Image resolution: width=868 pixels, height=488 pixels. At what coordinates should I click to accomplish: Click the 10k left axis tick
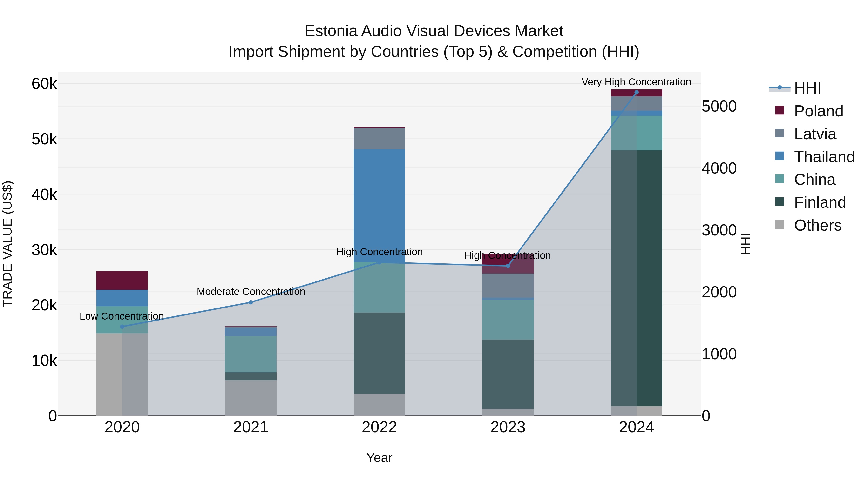point(44,360)
